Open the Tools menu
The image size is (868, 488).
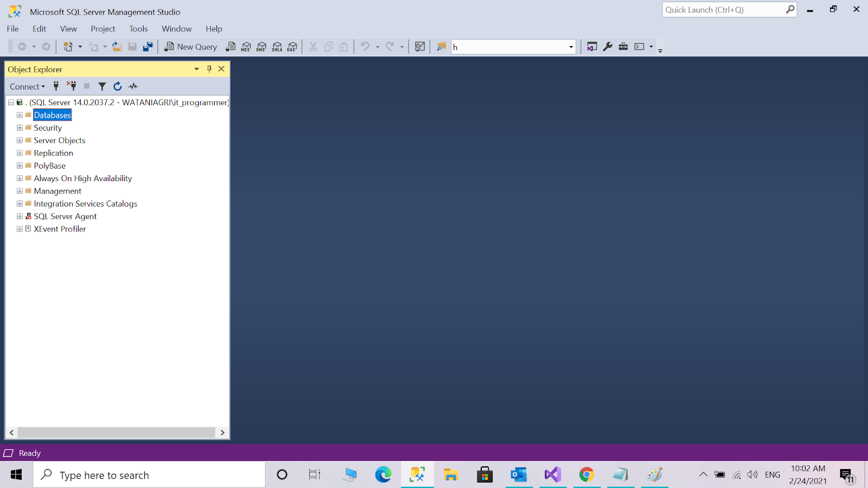[x=138, y=29]
